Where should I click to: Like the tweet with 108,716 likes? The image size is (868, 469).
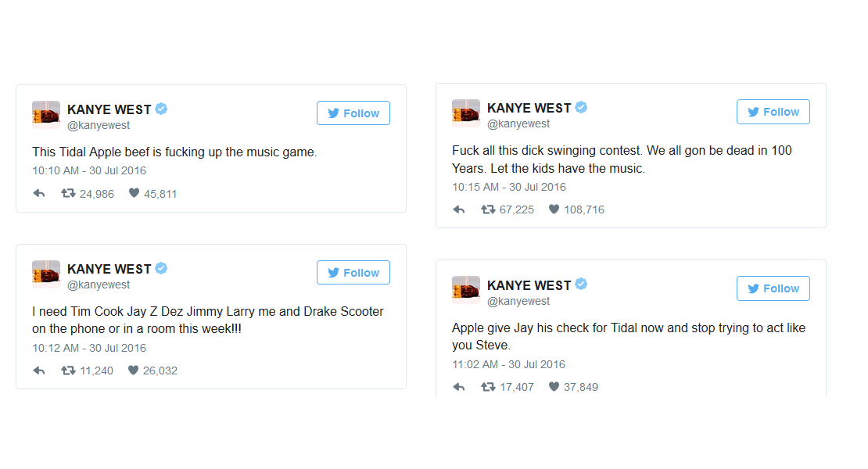[x=554, y=209]
